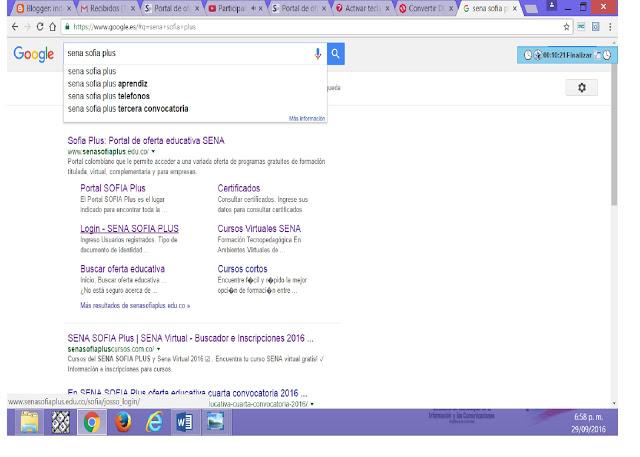Open Microsoft Word from the taskbar
The width and height of the screenshot is (640, 457).
[x=184, y=422]
